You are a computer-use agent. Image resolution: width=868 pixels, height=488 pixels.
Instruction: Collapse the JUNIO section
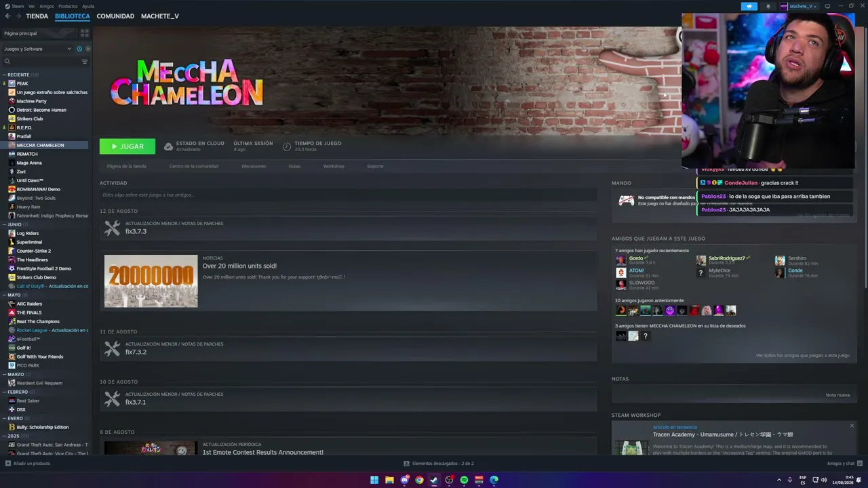click(4, 224)
